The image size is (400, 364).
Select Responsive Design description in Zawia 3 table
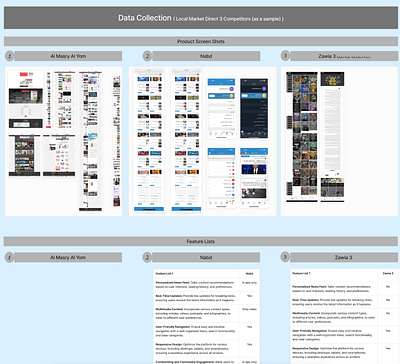pyautogui.click(x=333, y=353)
